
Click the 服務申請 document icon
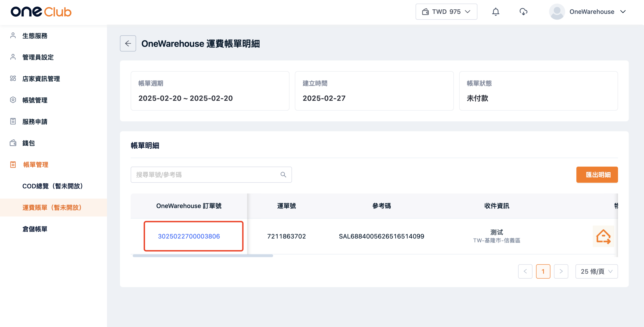pyautogui.click(x=13, y=121)
